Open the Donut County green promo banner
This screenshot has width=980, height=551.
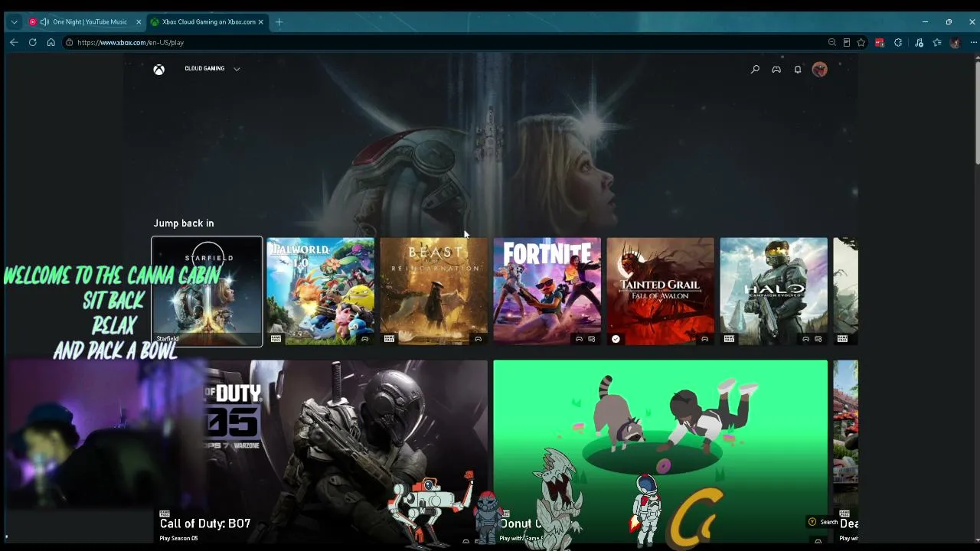660,452
